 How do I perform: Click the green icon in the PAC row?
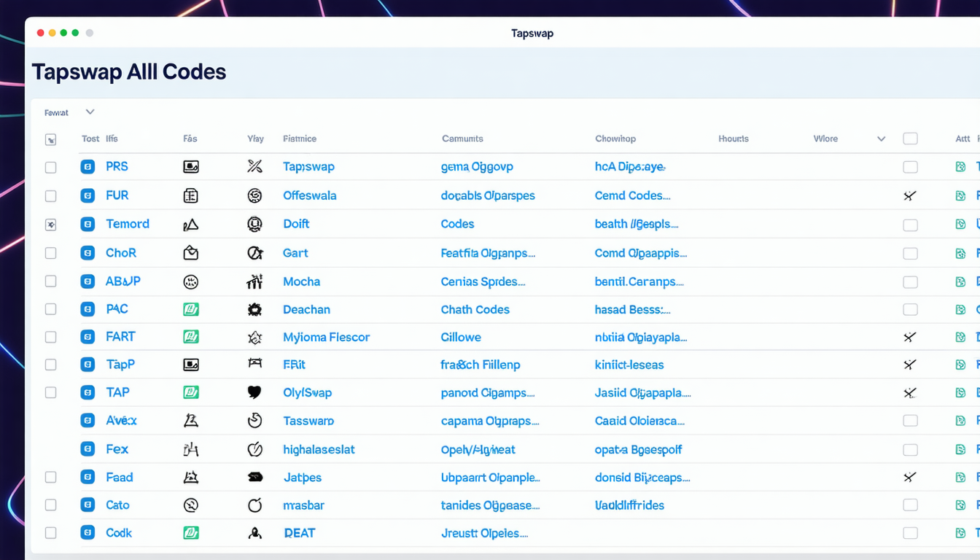pyautogui.click(x=190, y=309)
